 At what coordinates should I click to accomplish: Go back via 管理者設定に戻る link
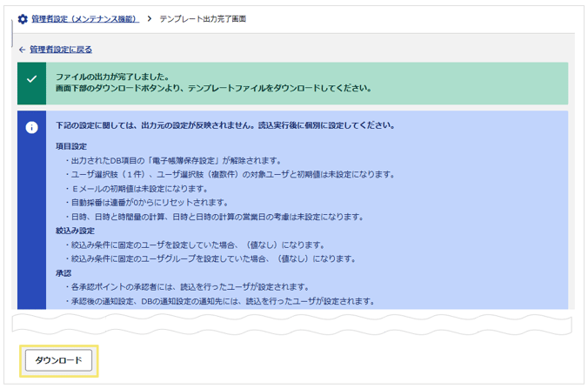(x=61, y=50)
